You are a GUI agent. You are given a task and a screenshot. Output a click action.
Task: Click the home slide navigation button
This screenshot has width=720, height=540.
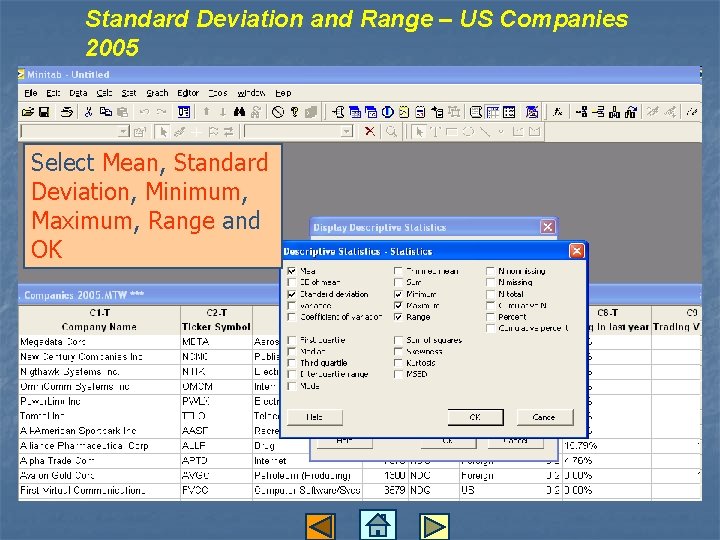377,524
